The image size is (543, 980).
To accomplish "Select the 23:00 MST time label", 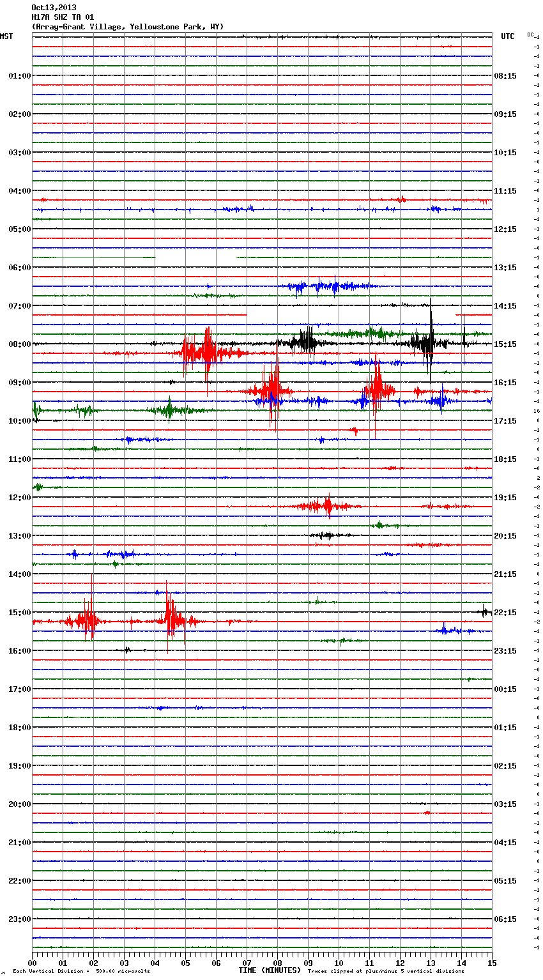I will [20, 919].
